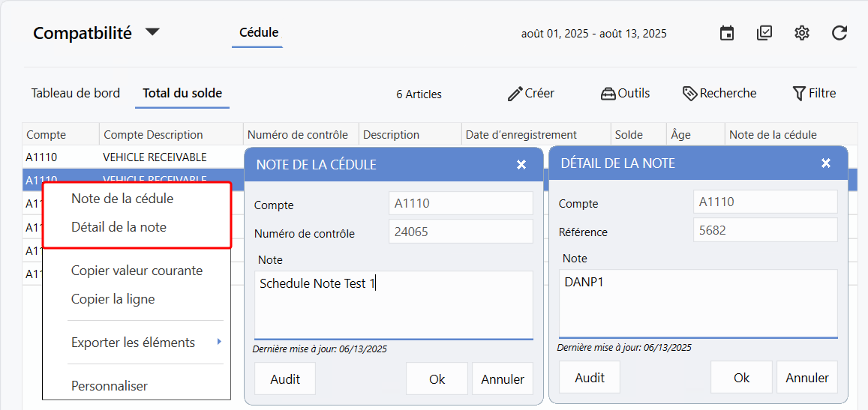
Task: Click the checklist icon in the header
Action: (764, 33)
